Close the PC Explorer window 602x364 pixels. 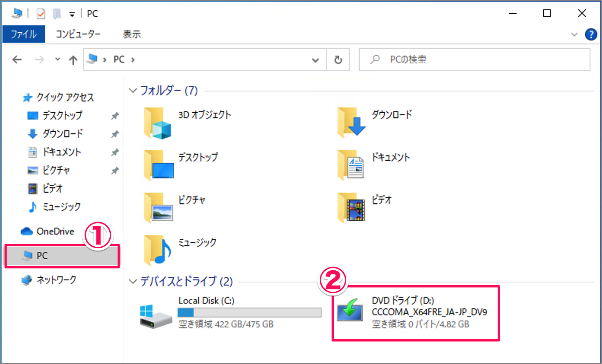[582, 13]
